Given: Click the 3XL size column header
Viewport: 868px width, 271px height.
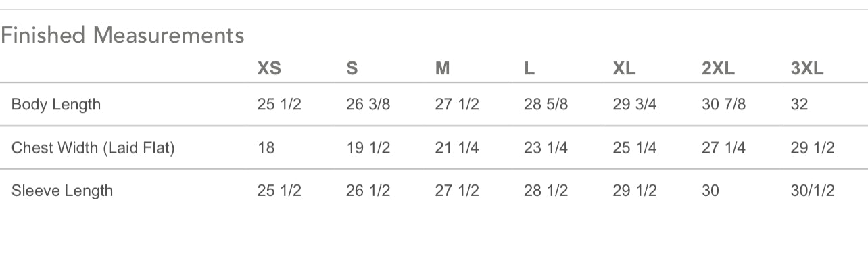Looking at the screenshot, I should 807,68.
